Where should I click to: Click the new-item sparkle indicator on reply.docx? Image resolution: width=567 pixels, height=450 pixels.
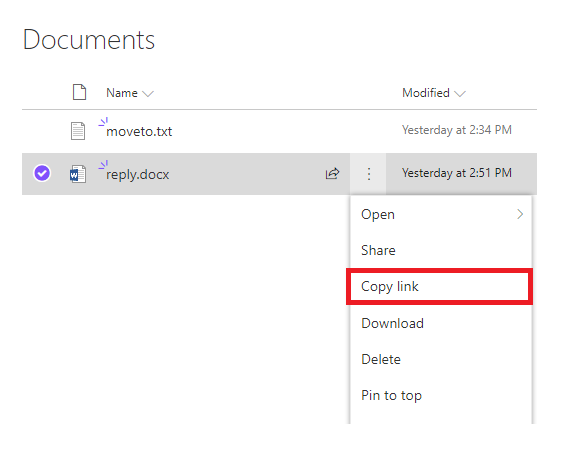click(103, 165)
